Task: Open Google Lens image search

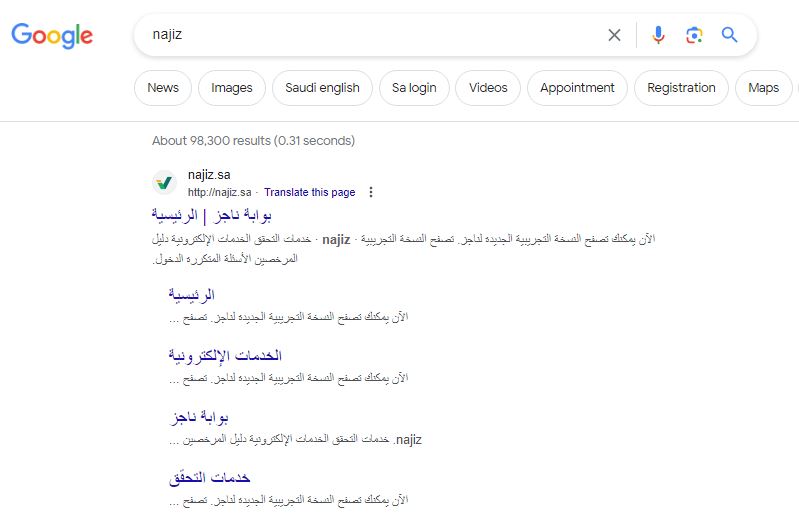Action: coord(694,35)
